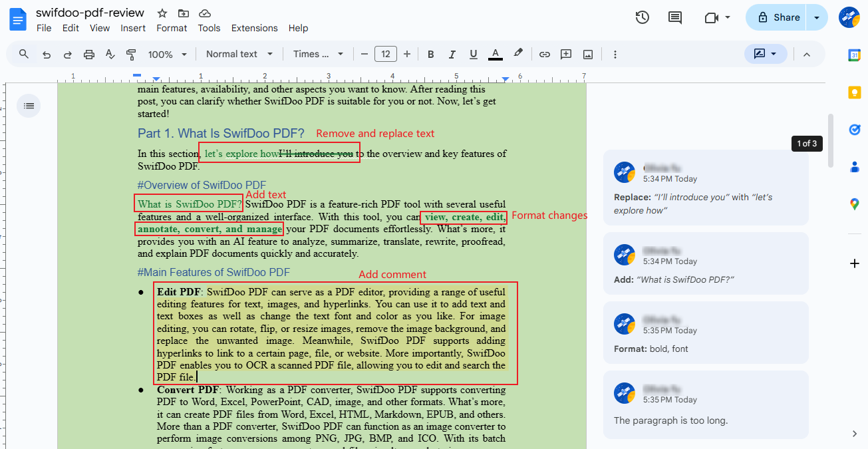Insert a link from toolbar
Image resolution: width=868 pixels, height=449 pixels.
pos(544,55)
